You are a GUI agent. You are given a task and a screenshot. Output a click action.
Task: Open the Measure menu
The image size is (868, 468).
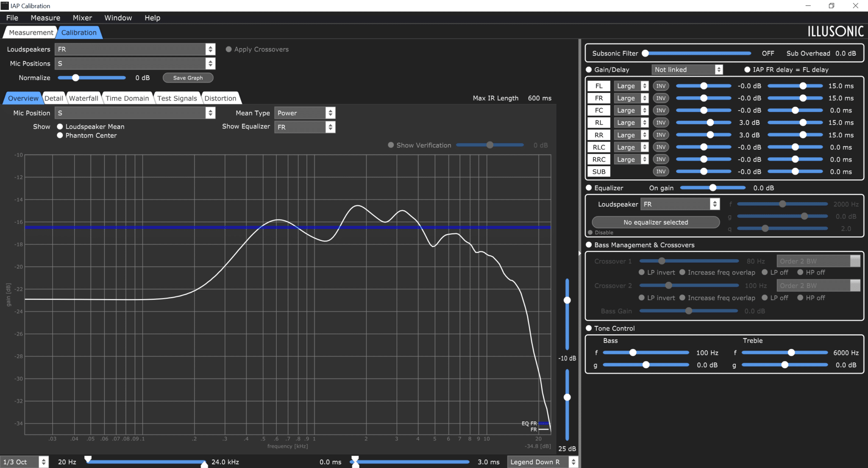coord(45,18)
